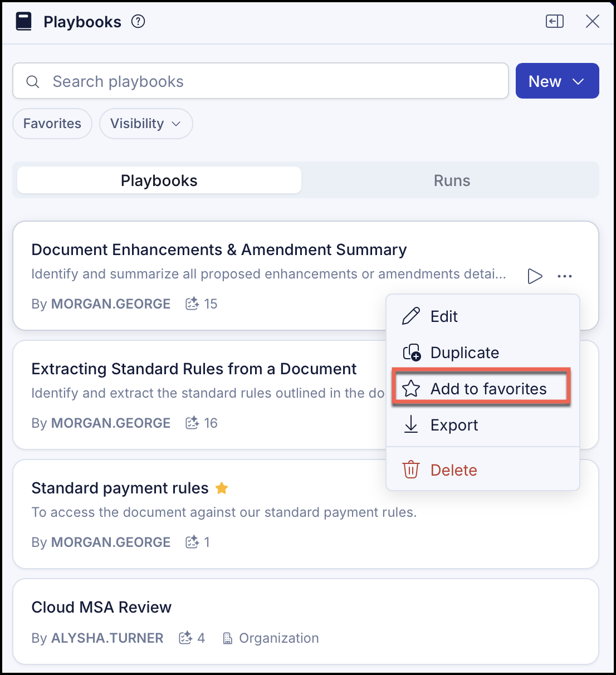Run the Document Enhancements playbook

535,276
